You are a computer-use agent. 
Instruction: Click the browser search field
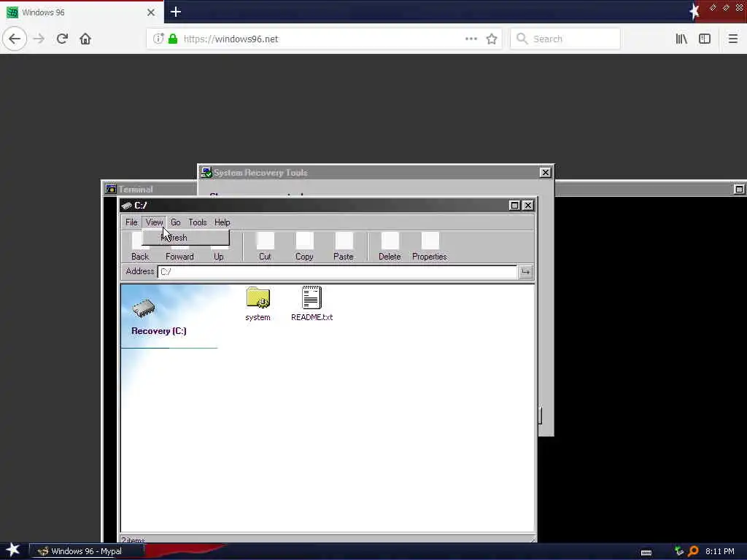pos(565,39)
